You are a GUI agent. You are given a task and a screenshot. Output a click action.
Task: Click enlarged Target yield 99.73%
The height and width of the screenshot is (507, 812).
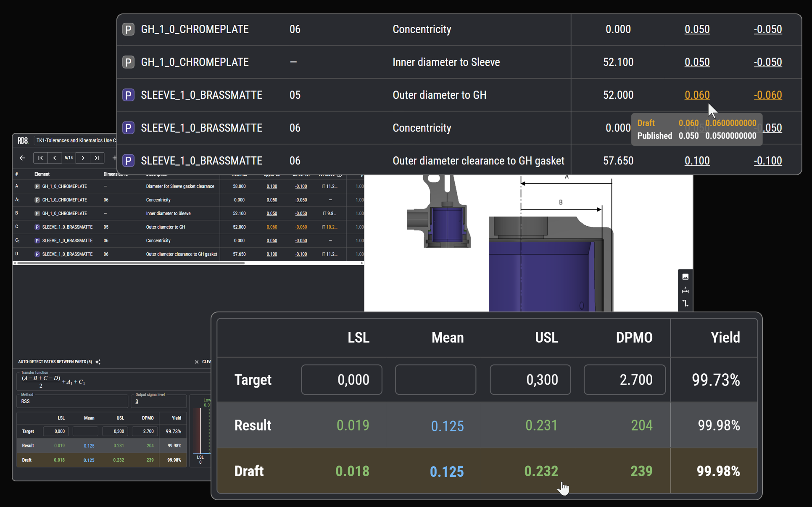click(716, 380)
